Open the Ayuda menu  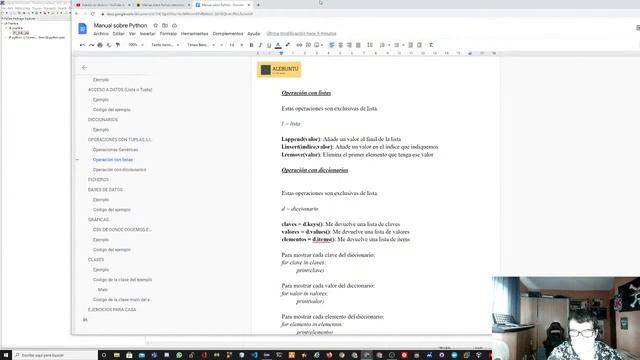click(x=254, y=33)
